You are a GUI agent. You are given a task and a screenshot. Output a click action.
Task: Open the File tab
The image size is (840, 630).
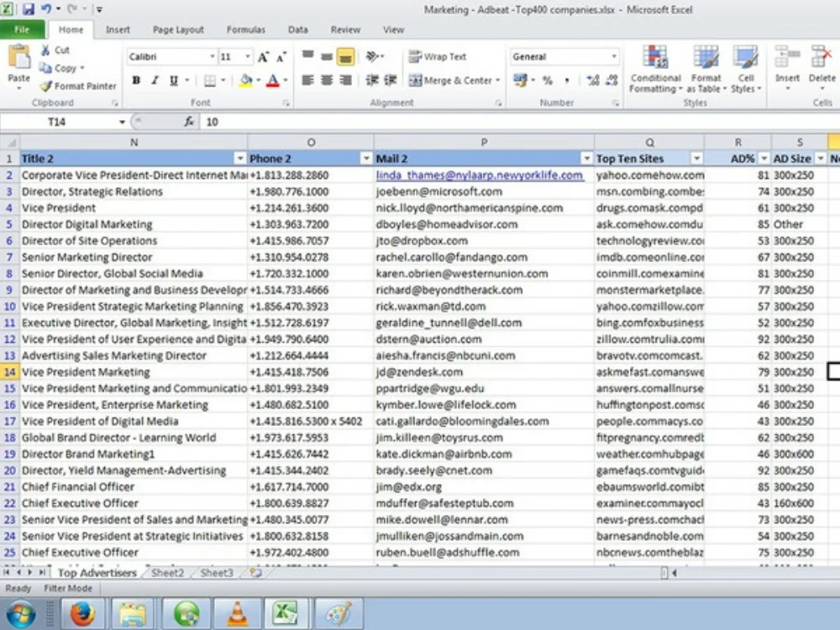(22, 29)
